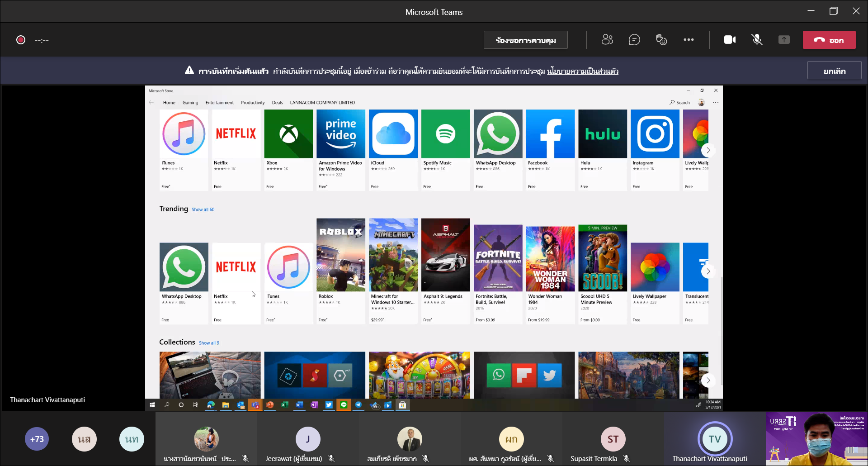Toggle the camera on or off
Screen dimensions: 868x466
coord(730,40)
